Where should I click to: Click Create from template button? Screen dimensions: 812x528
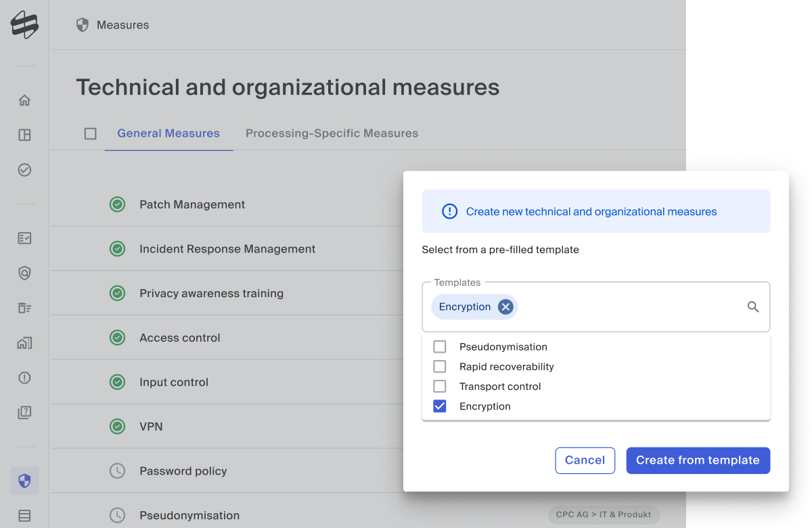point(698,460)
